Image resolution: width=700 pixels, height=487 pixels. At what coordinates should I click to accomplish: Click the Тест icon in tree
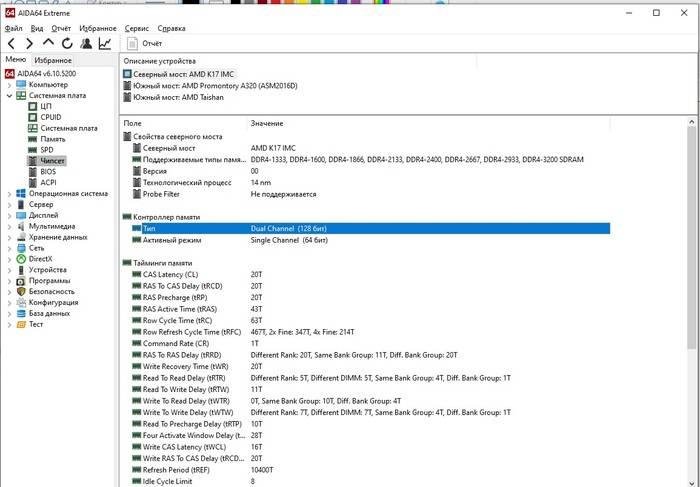coord(21,325)
